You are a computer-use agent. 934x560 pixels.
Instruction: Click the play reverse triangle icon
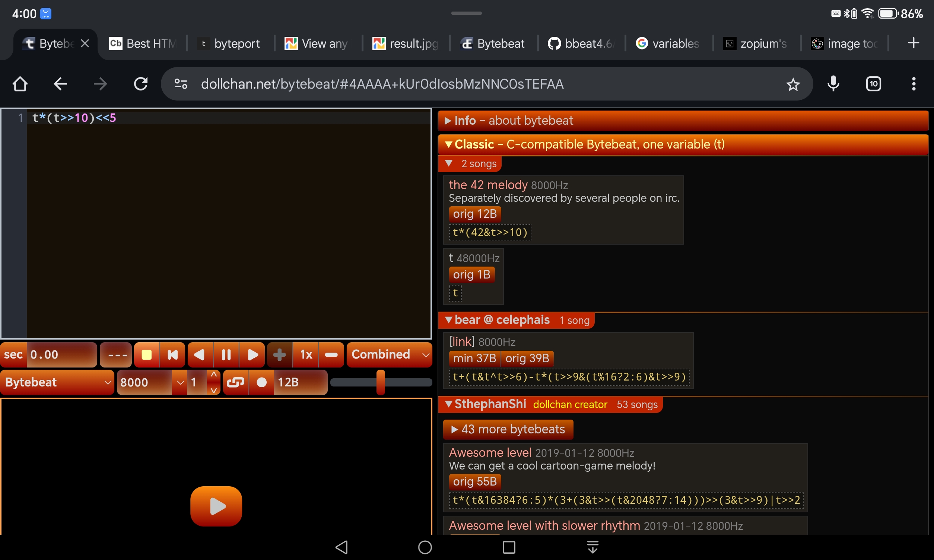pyautogui.click(x=200, y=355)
